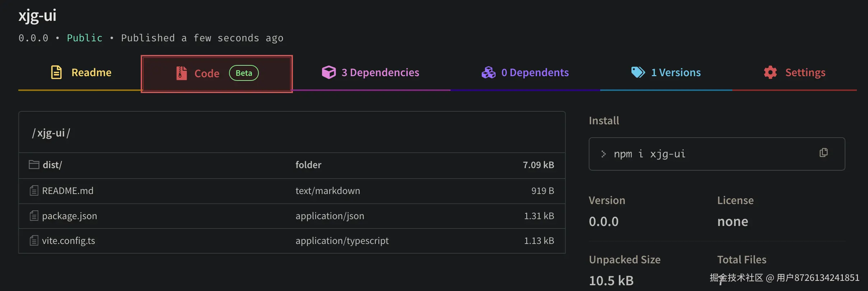The image size is (868, 291).
Task: Click the Code zip-file icon
Action: pyautogui.click(x=182, y=73)
